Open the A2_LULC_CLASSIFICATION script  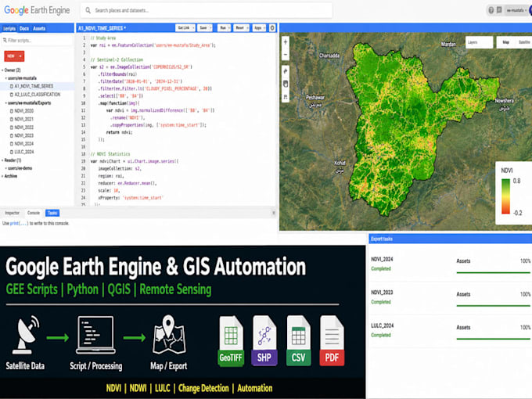[37, 95]
